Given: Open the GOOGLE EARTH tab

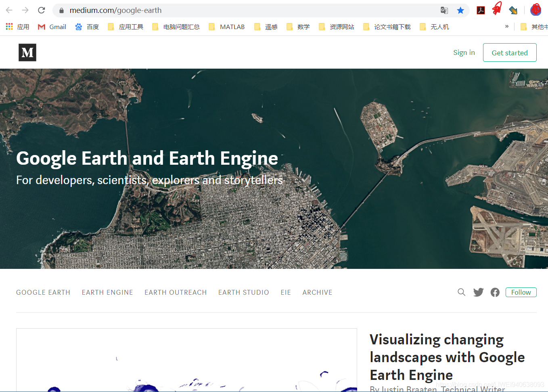Looking at the screenshot, I should point(43,292).
